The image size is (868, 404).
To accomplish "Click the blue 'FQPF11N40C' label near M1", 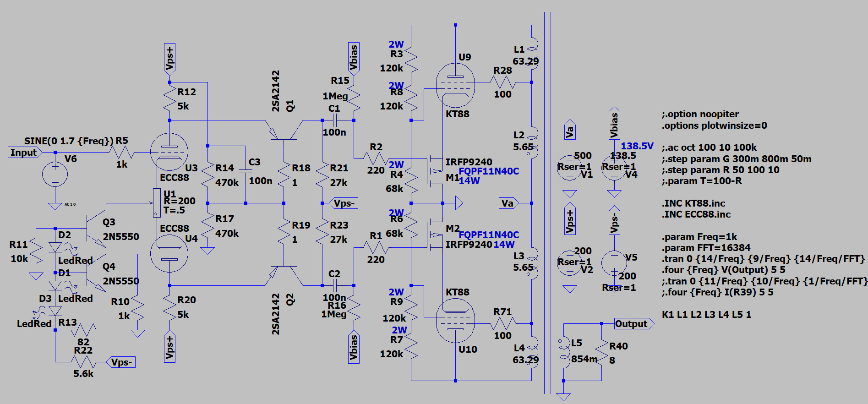I will (x=489, y=171).
